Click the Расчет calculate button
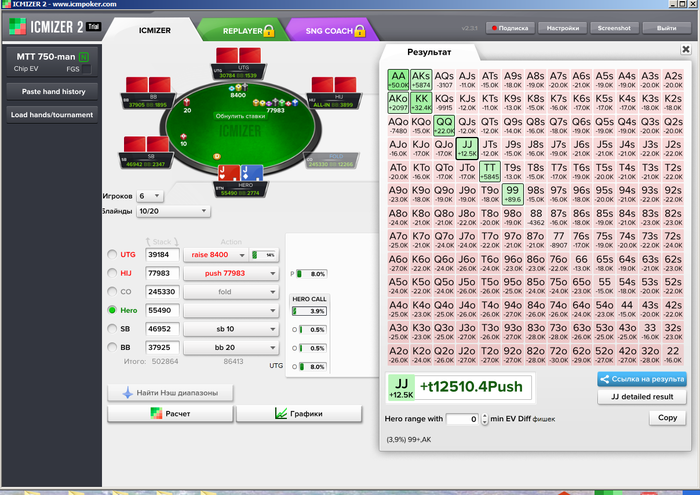The height and width of the screenshot is (495, 700). tap(170, 414)
